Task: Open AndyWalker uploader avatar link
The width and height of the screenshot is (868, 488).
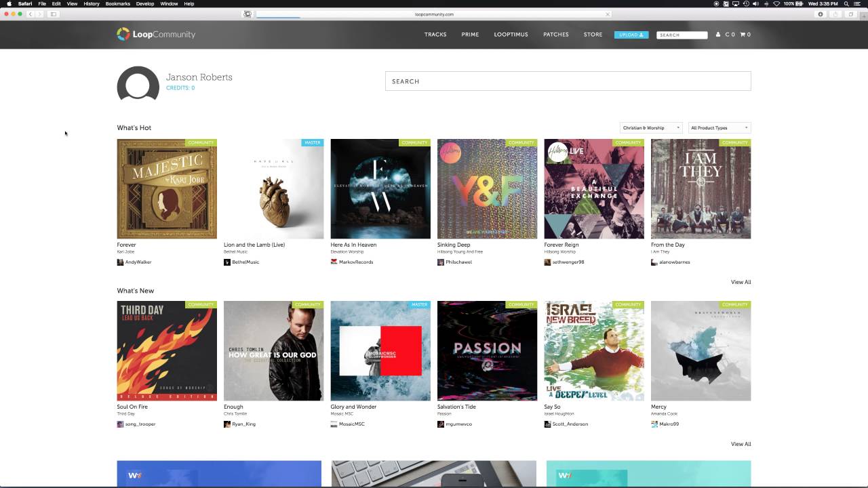Action: click(120, 262)
